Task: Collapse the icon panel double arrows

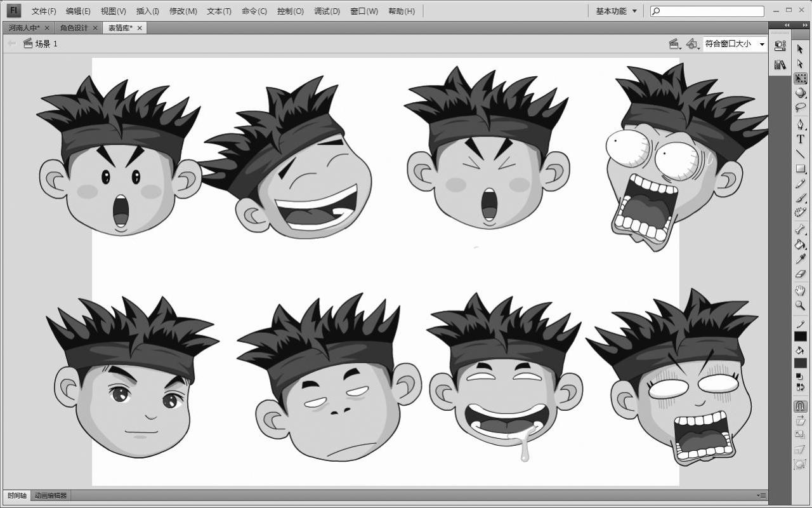Action: click(787, 25)
